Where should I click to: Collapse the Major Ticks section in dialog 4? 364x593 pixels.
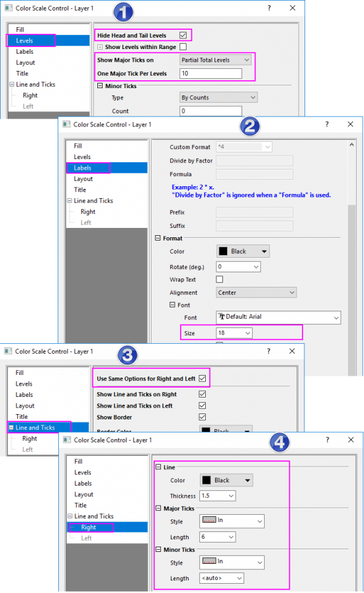[159, 508]
